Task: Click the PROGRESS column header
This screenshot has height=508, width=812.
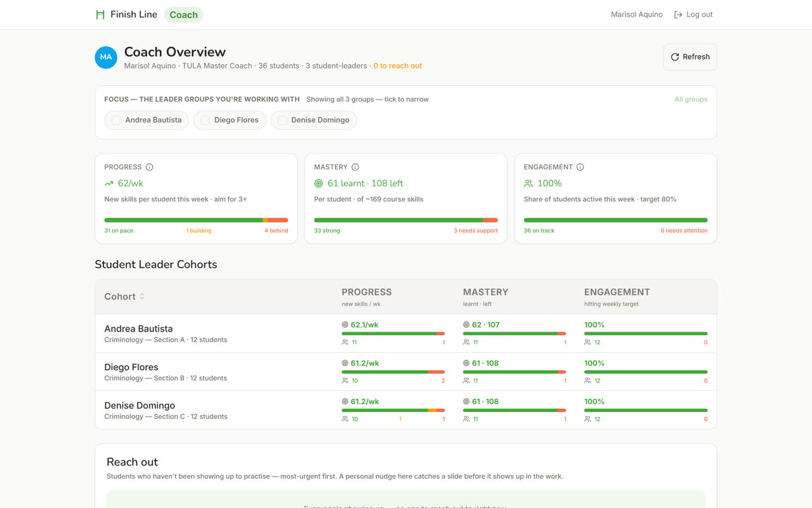Action: (x=367, y=292)
